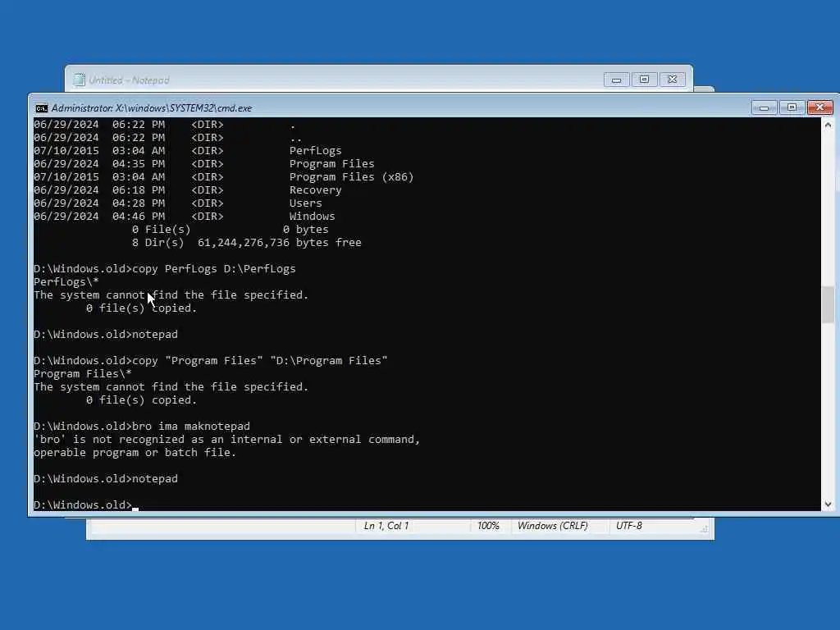Click the 'operable program or batch file.' line

[x=135, y=453]
